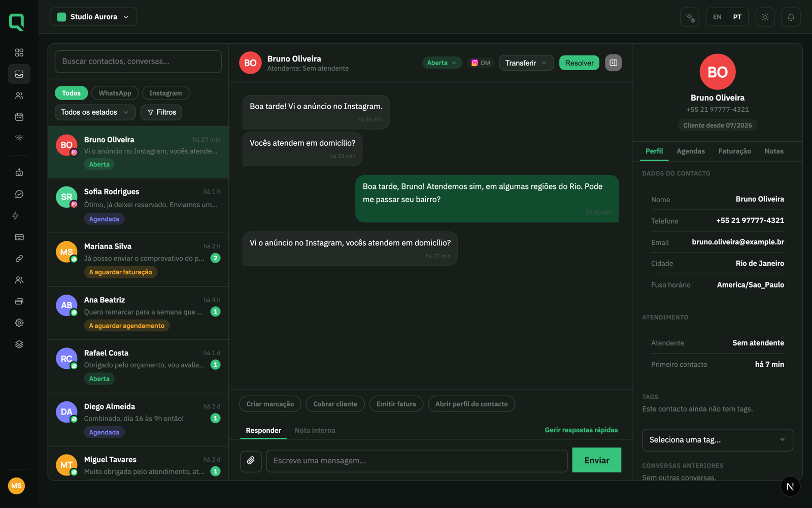
Task: Open the stacked cards icon in sidebar
Action: pyautogui.click(x=19, y=302)
